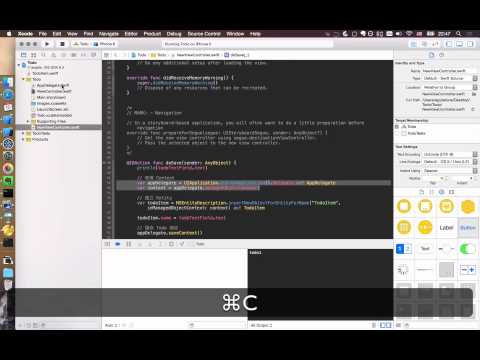Toggle breakpoints activation in debug bar

[x=118, y=244]
